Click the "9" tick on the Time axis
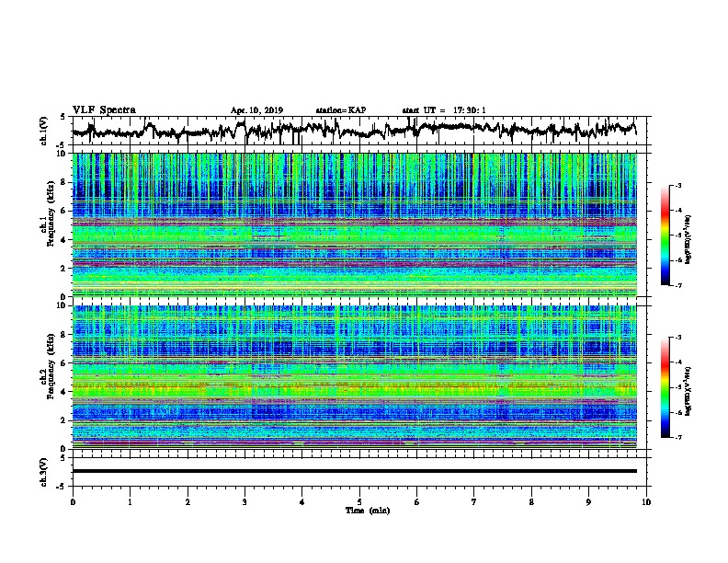The width and height of the screenshot is (728, 563). [x=588, y=502]
